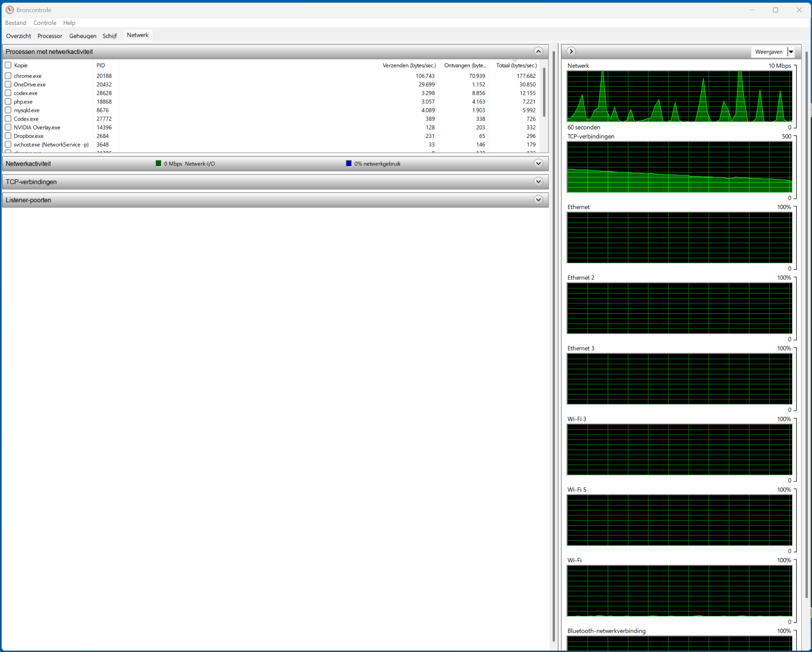812x652 pixels.
Task: Click the 0 Mbps Netwerk-I/O text
Action: [x=190, y=164]
